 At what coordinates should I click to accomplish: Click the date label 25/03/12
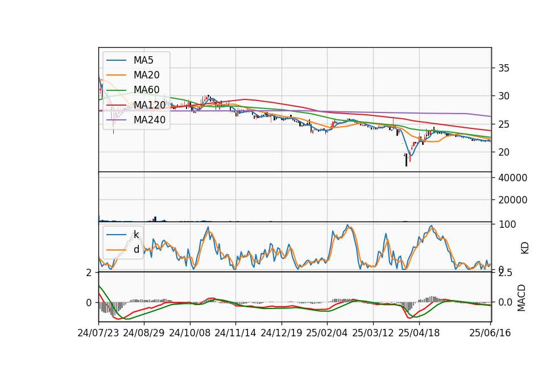[373, 333]
